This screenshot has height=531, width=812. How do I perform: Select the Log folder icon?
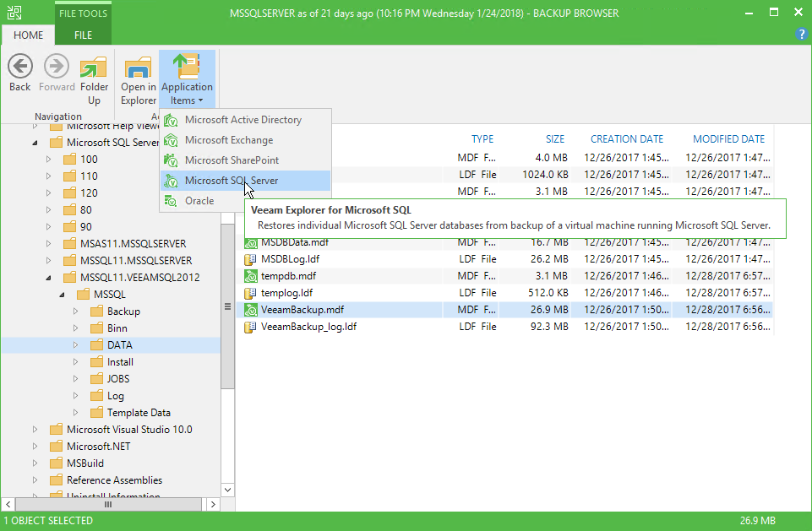pos(96,396)
